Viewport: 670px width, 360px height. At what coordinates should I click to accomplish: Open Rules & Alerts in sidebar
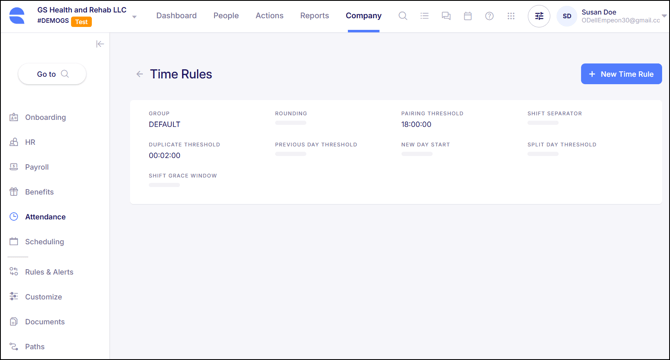pyautogui.click(x=49, y=272)
